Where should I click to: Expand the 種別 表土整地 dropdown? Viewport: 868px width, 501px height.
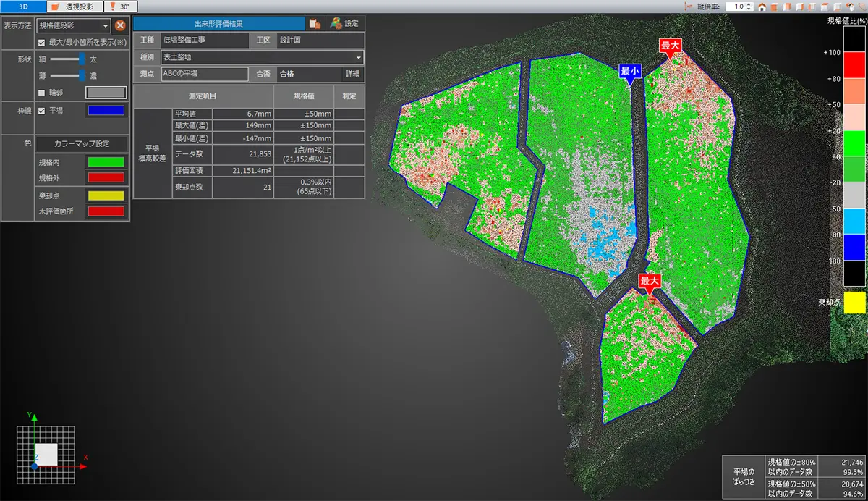(359, 56)
